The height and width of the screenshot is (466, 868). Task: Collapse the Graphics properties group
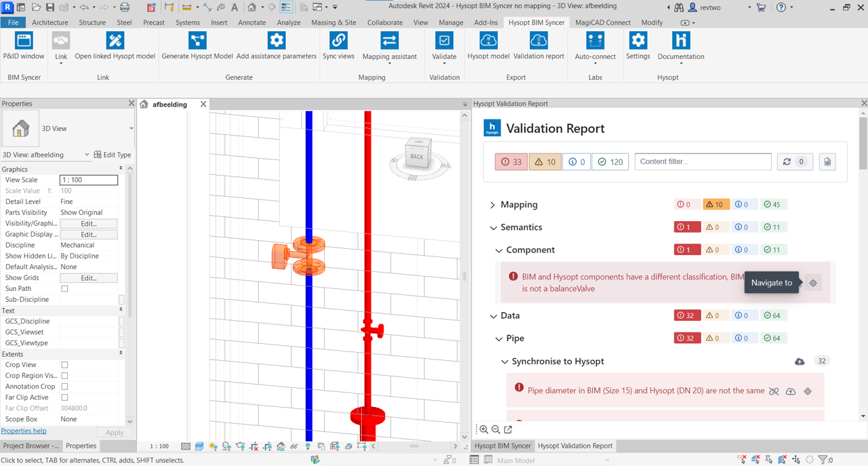pyautogui.click(x=121, y=169)
